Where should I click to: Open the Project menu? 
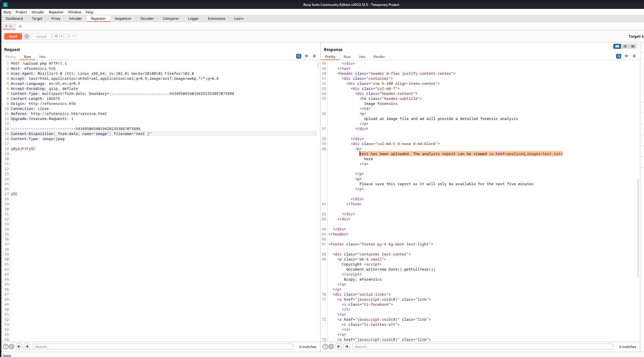point(21,12)
